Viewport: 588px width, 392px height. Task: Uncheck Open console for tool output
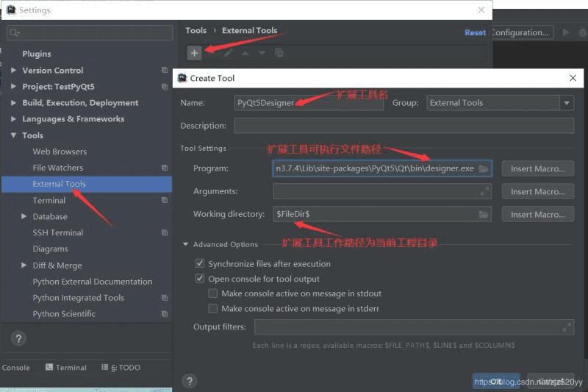[200, 278]
